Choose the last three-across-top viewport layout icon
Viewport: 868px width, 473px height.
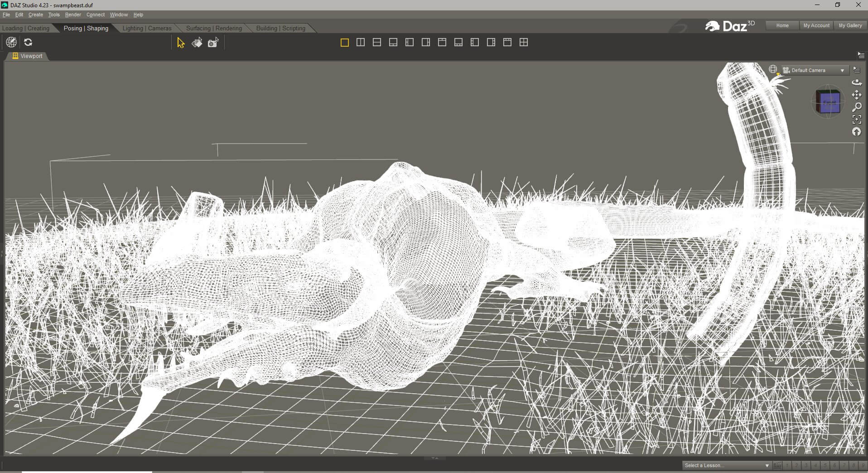507,42
